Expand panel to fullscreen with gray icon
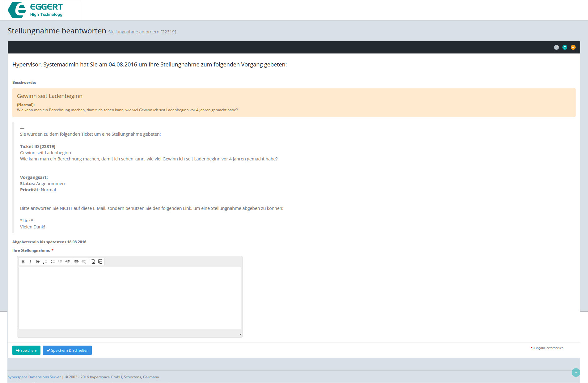Viewport: 588px width, 383px height. (556, 47)
